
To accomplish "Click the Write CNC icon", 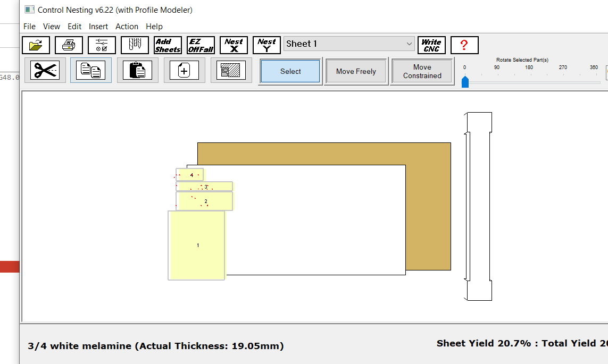I will pos(431,45).
